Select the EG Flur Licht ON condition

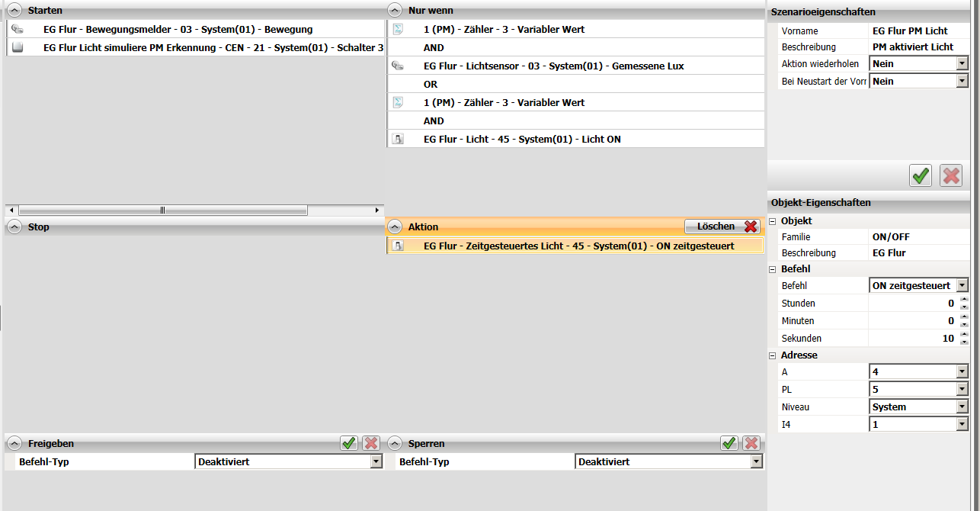tap(575, 139)
